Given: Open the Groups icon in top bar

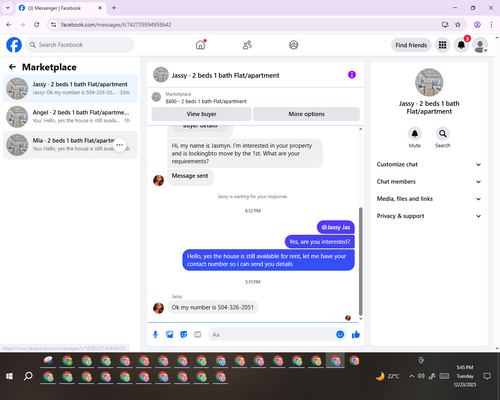Looking at the screenshot, I should (x=294, y=45).
